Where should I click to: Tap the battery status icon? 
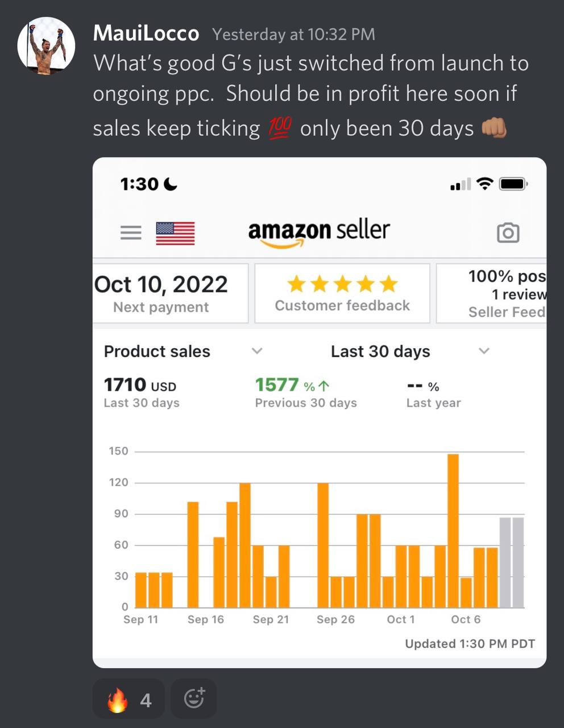pos(513,184)
